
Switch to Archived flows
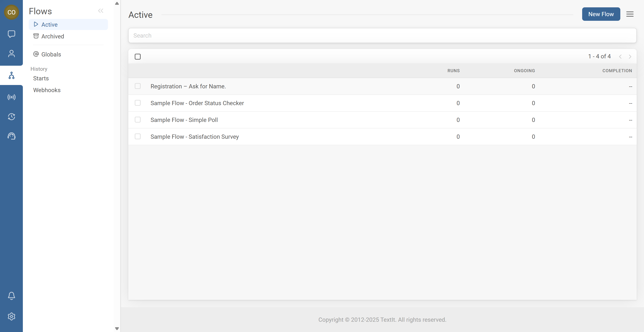52,36
